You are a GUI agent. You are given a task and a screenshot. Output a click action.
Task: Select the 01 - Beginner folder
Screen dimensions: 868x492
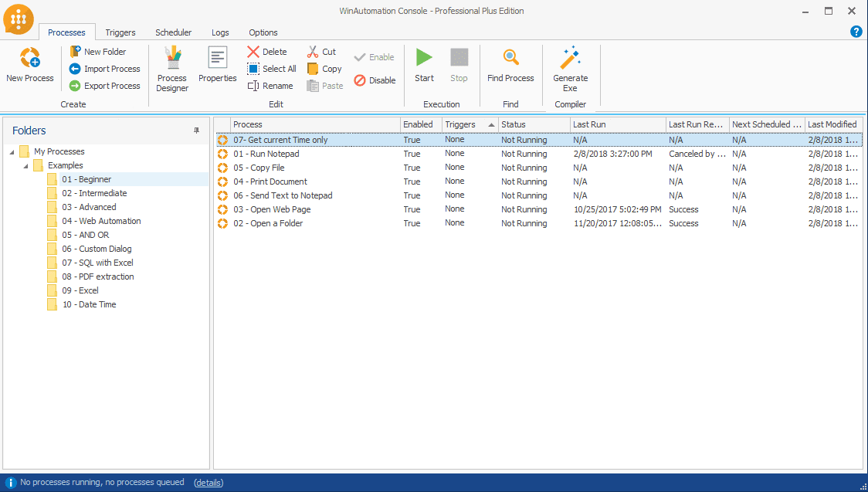86,179
